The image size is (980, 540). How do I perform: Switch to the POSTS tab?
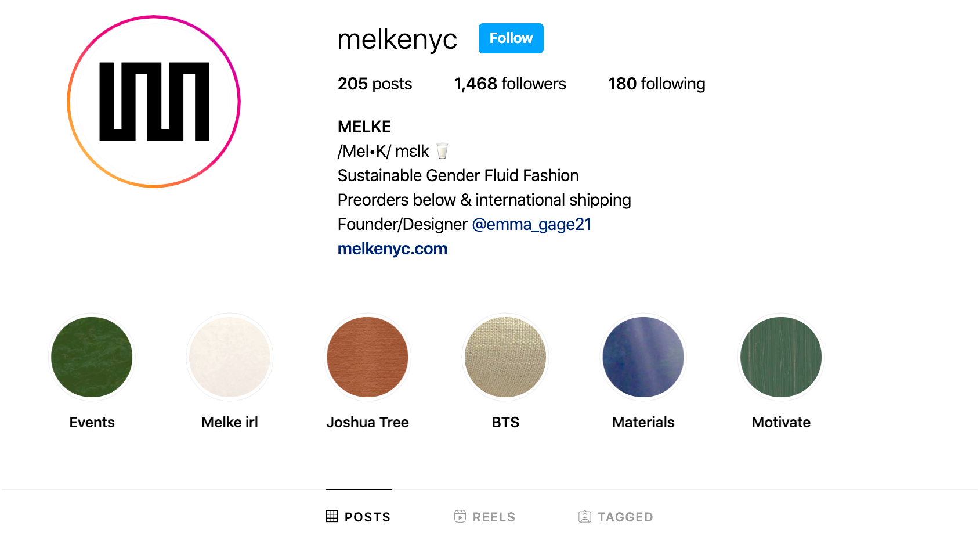coord(367,517)
